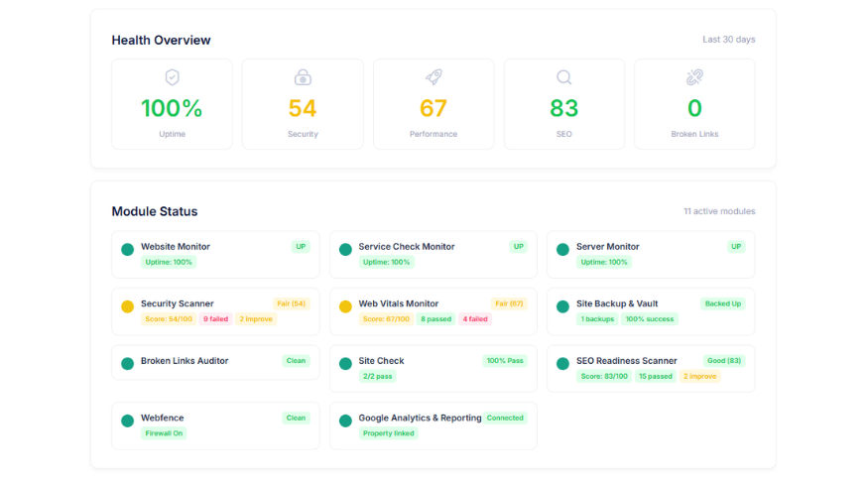Click the UP badge on Website Monitor
Image resolution: width=868 pixels, height=477 pixels.
(x=301, y=247)
